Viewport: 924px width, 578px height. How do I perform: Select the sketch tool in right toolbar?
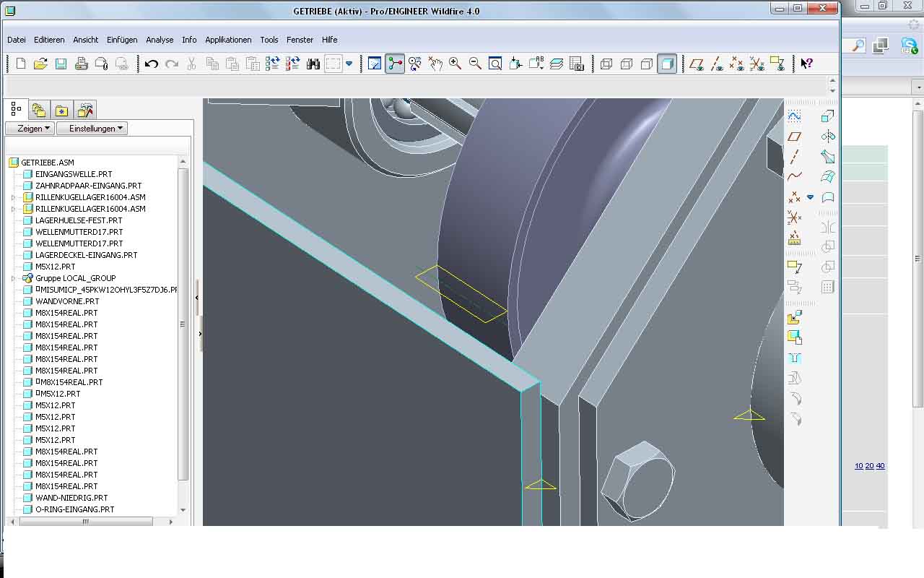click(794, 116)
